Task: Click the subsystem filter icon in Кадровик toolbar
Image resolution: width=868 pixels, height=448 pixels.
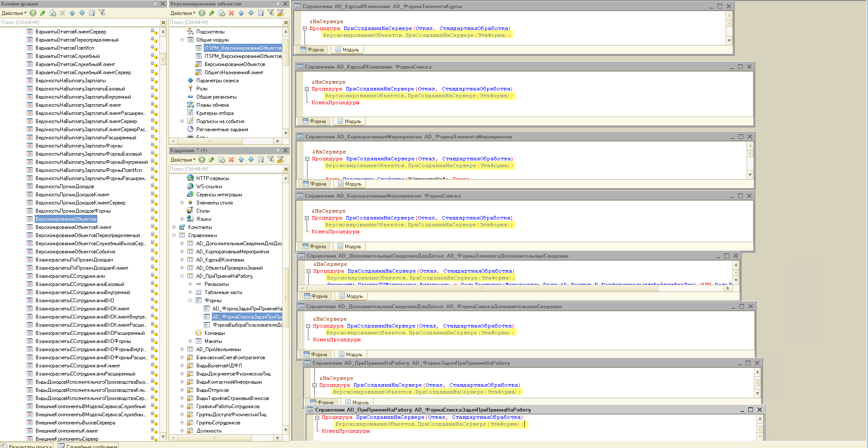Action: coord(271,160)
